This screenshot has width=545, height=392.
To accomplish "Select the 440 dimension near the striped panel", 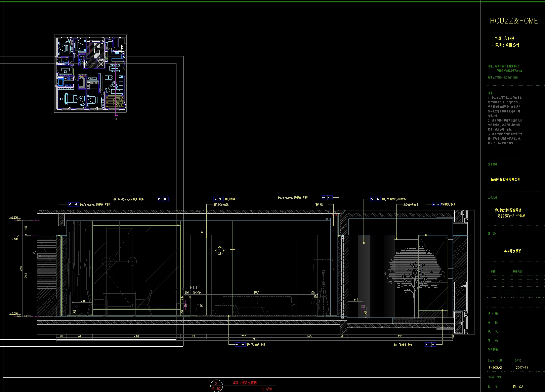I will [356, 300].
